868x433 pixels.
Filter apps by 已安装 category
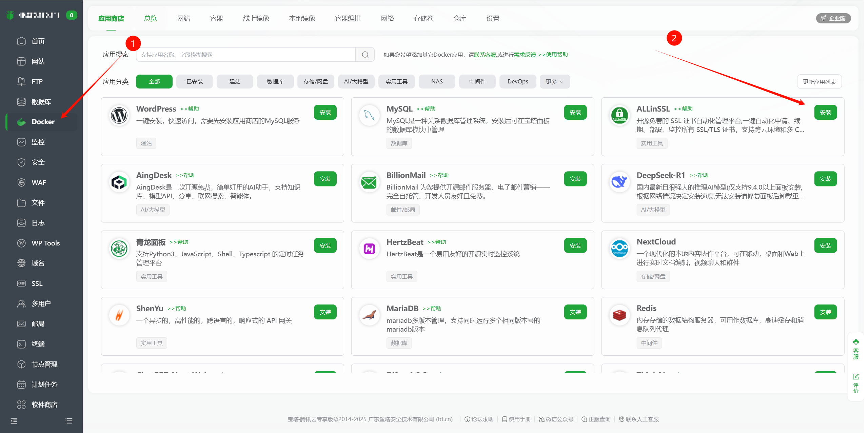click(x=195, y=82)
